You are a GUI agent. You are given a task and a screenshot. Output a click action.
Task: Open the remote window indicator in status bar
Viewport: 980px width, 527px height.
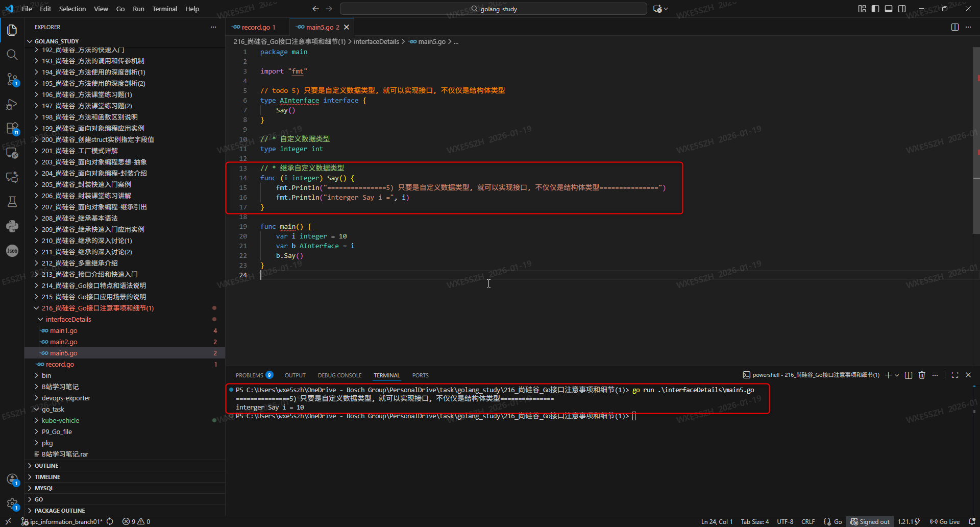pos(8,521)
